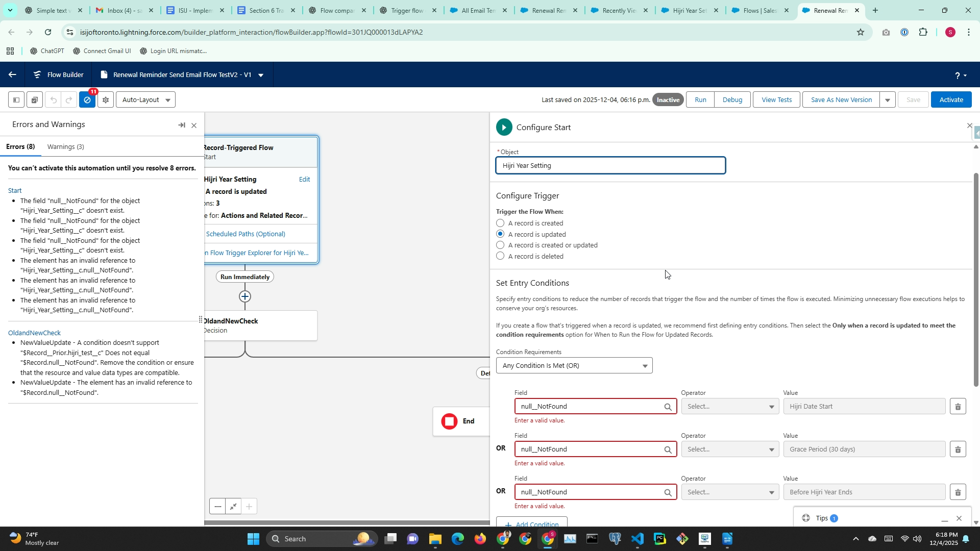Choose 'A record is deleted' option
The image size is (980, 551).
pyautogui.click(x=500, y=256)
